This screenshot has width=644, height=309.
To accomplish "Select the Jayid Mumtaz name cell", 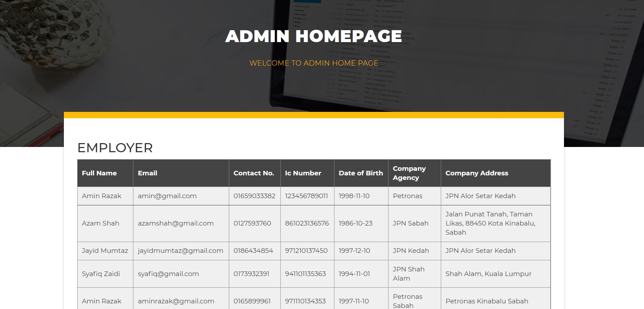I will coord(105,251).
